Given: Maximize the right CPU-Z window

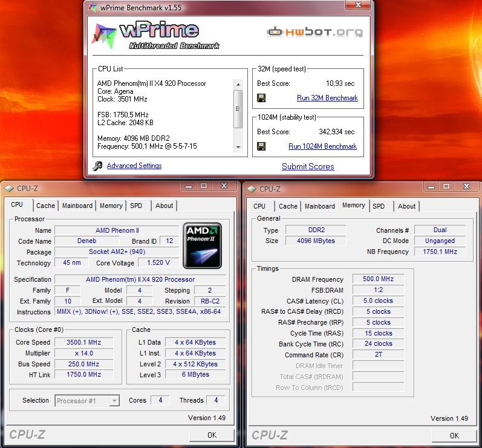Looking at the screenshot, I should coord(446,186).
